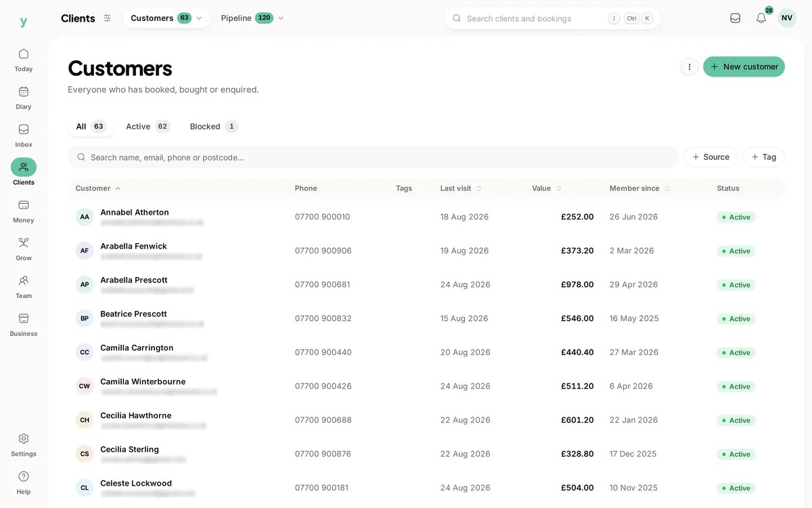Sort by the Customer column
812x508 pixels.
click(98, 188)
